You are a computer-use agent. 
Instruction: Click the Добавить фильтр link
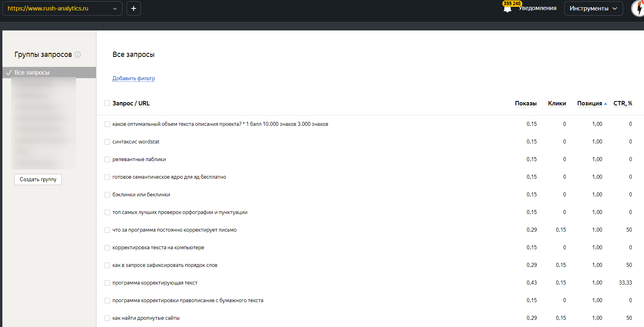point(134,79)
